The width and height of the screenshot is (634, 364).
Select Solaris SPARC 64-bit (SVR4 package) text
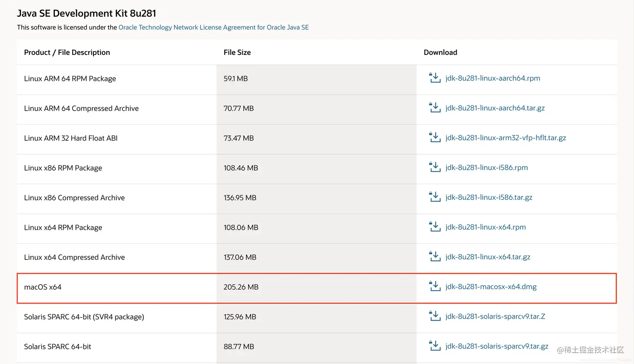[84, 317]
